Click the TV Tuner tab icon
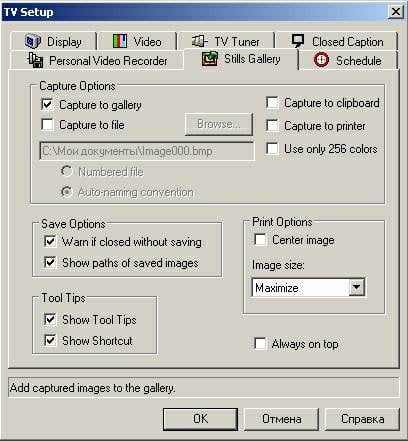 200,41
